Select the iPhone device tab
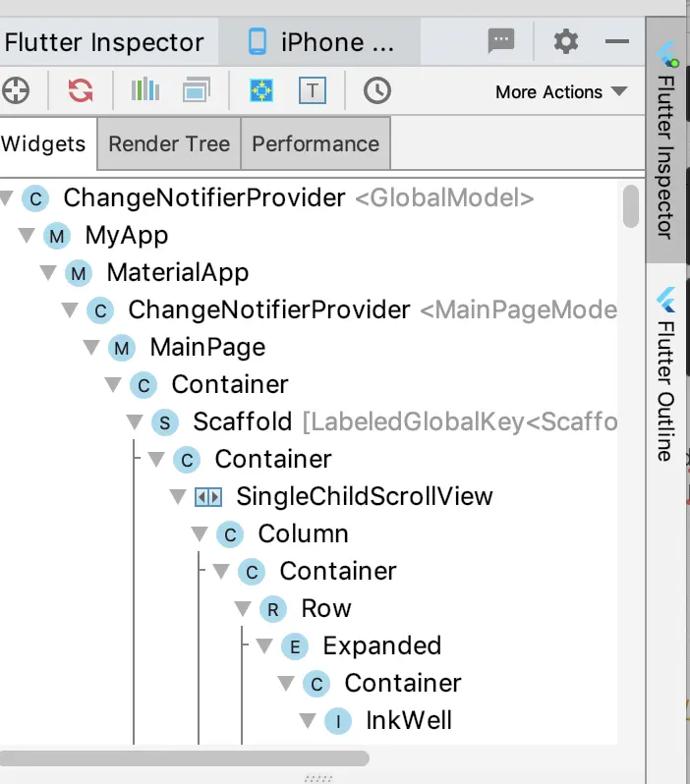 [x=319, y=41]
